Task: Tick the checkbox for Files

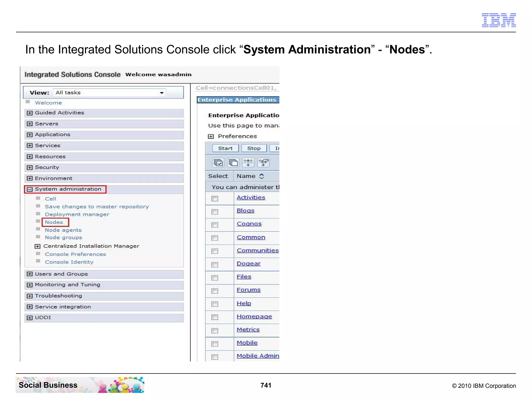Action: (215, 278)
